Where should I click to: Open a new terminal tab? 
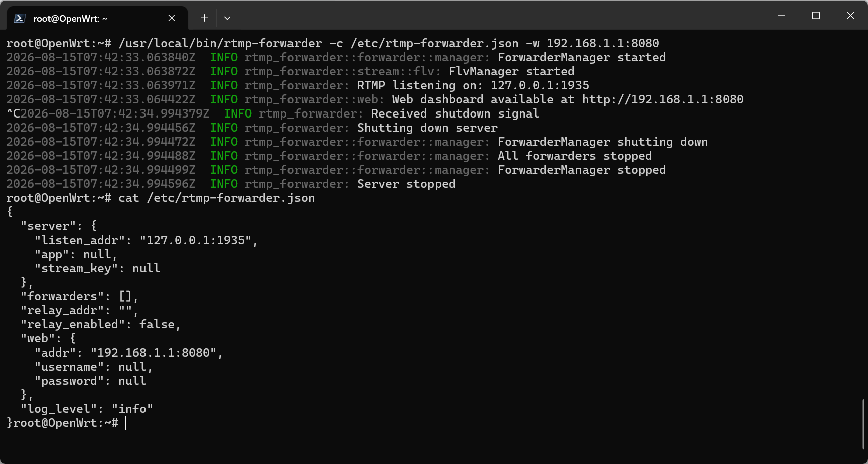[204, 18]
